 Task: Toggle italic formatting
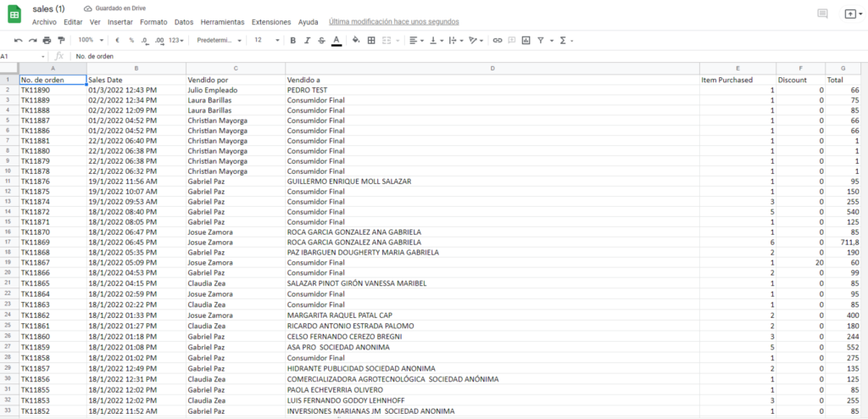(307, 40)
